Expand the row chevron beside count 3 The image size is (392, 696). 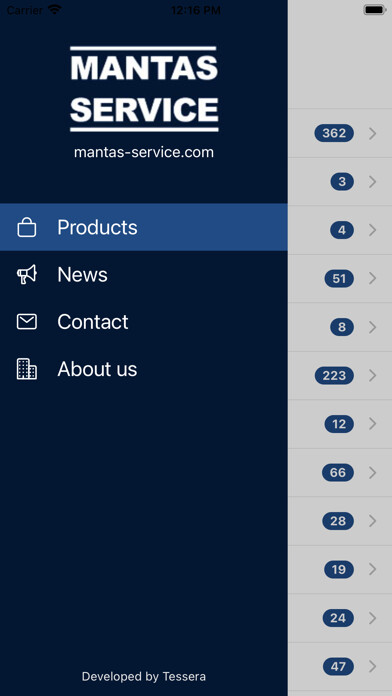(372, 182)
